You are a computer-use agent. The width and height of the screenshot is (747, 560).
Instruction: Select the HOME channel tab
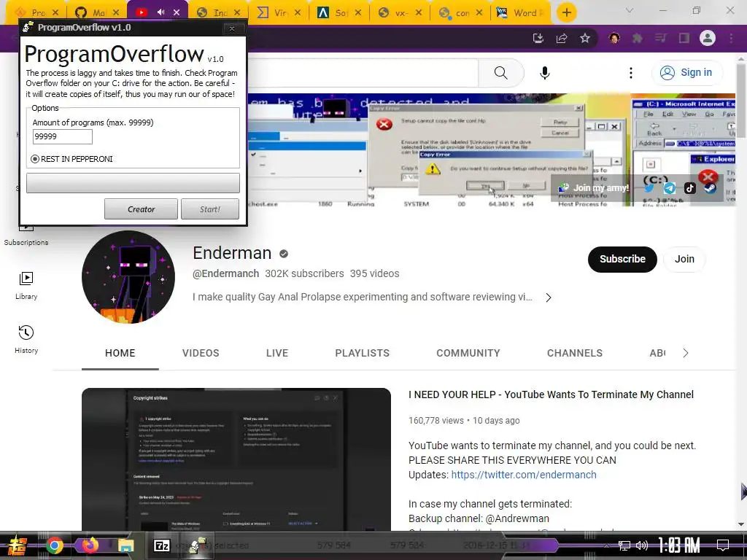[120, 354]
